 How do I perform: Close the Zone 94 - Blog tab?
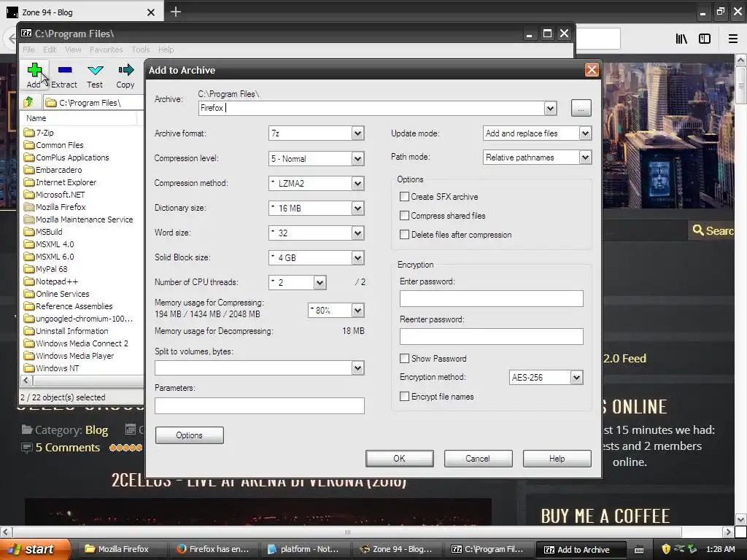pyautogui.click(x=150, y=12)
